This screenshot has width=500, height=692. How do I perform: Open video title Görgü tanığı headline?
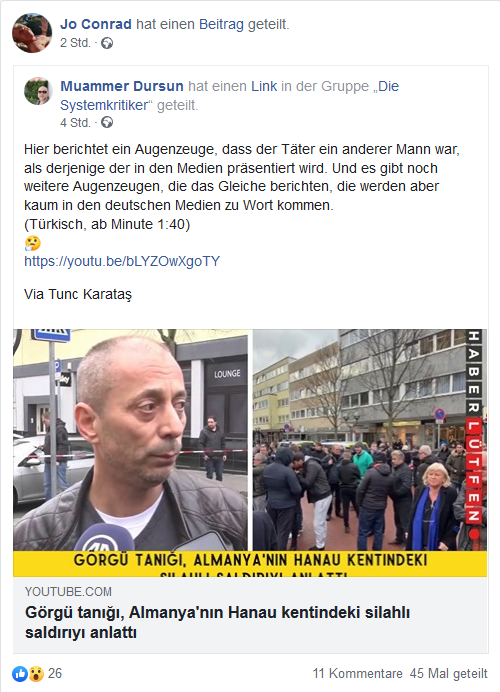coord(218,622)
